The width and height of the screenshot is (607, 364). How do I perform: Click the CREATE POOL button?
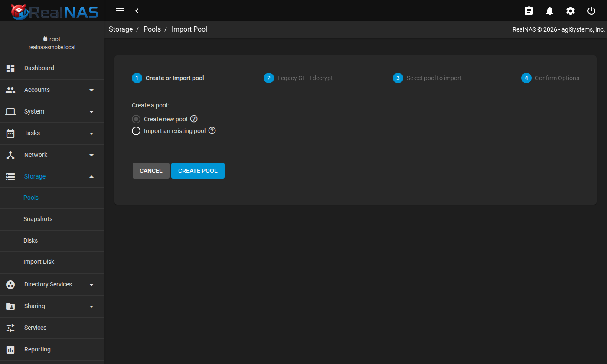click(x=198, y=171)
